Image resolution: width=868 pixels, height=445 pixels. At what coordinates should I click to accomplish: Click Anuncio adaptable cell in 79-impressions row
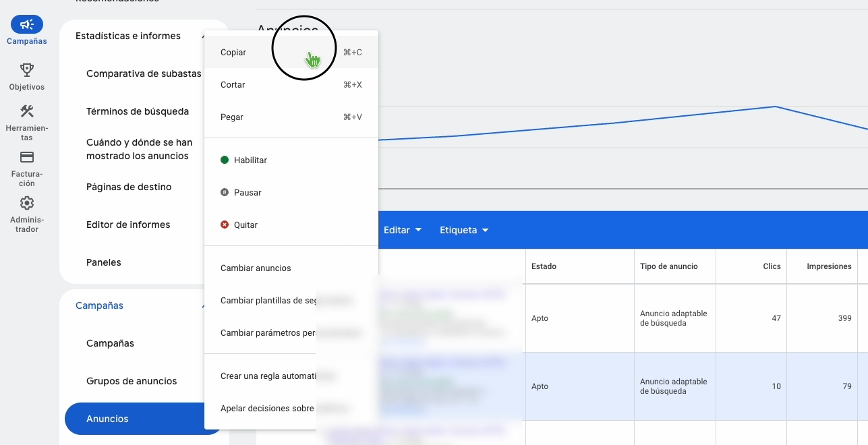coord(674,386)
